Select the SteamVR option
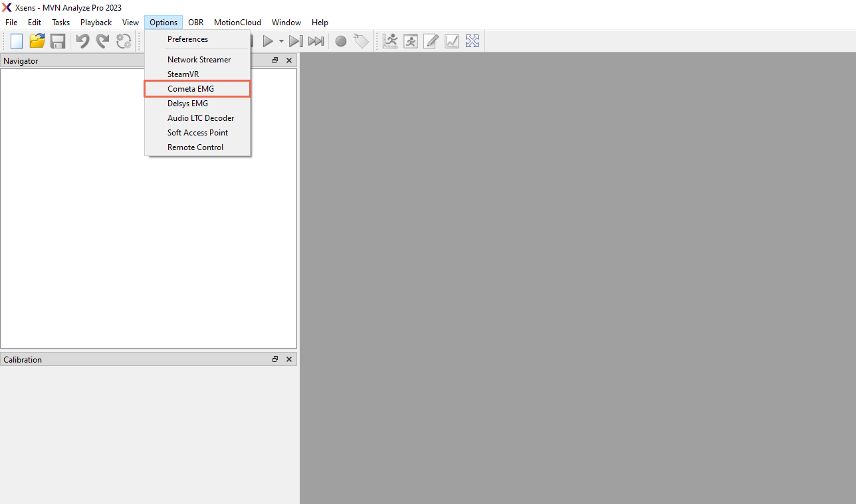This screenshot has height=504, width=856. tap(197, 74)
